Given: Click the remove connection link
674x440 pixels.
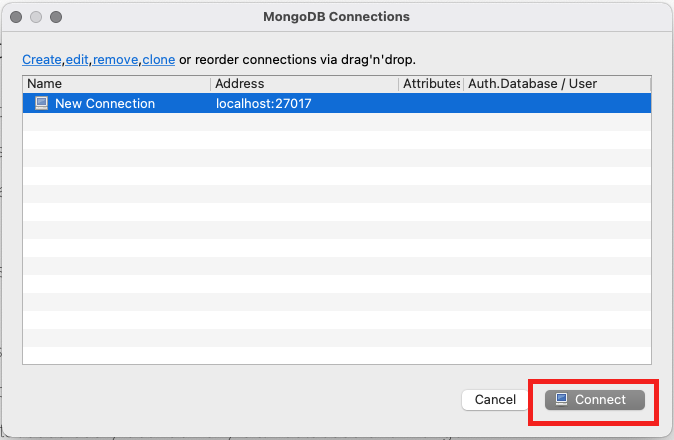Looking at the screenshot, I should (x=116, y=60).
